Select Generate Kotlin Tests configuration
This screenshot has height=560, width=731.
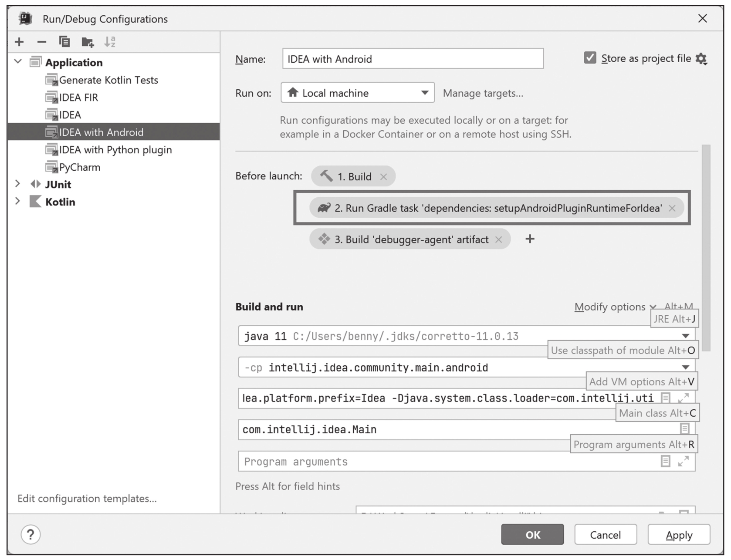[x=108, y=80]
